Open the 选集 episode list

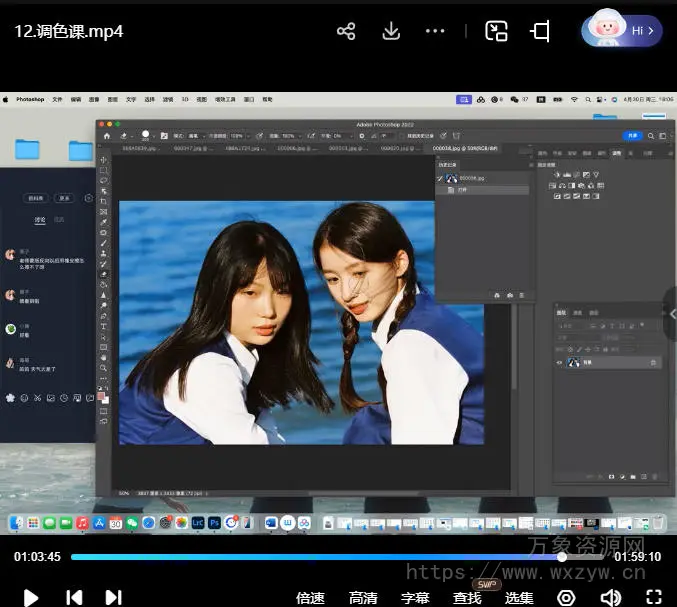click(x=519, y=598)
